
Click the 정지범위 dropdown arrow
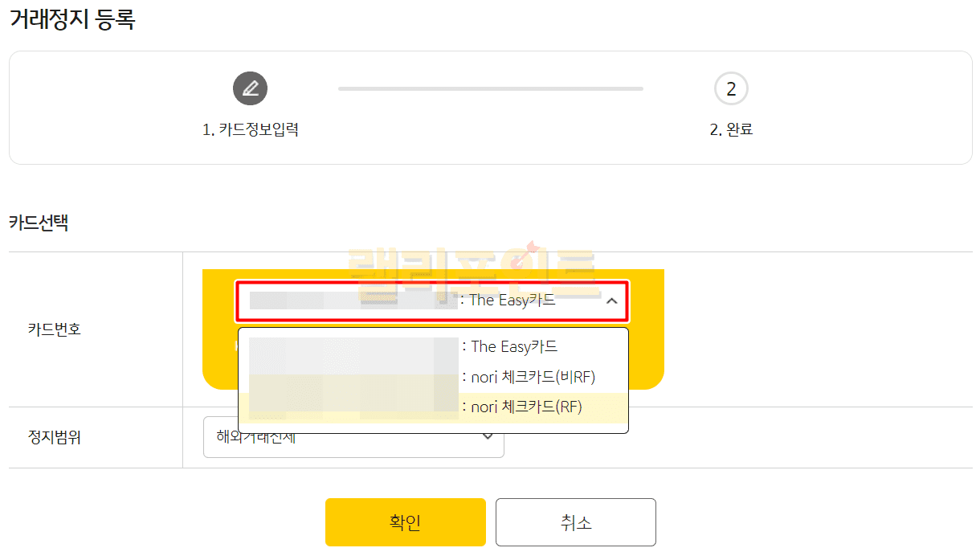click(x=488, y=436)
